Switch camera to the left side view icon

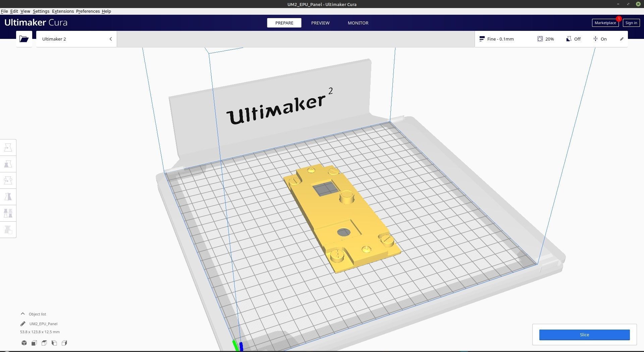point(54,343)
